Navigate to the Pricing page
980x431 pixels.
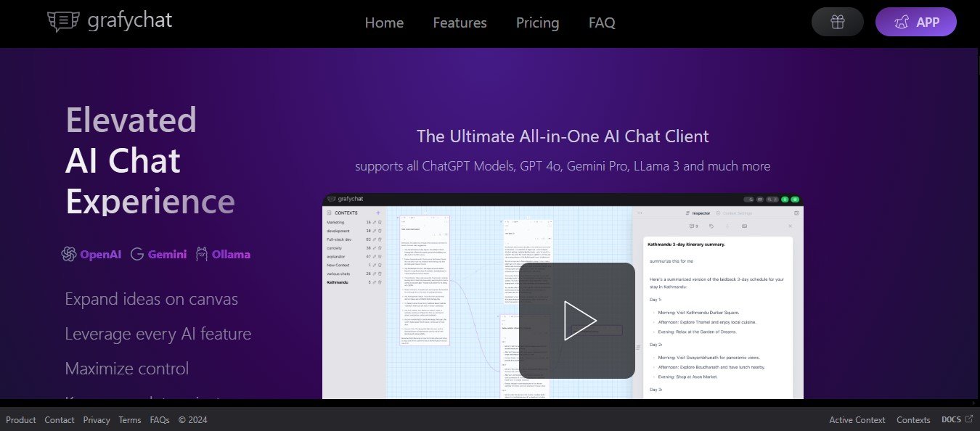coord(537,22)
